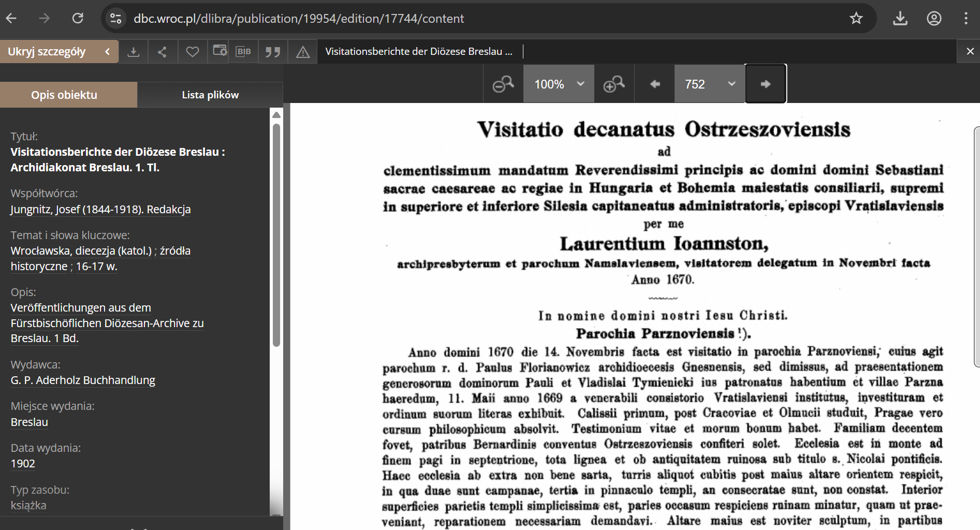This screenshot has height=530, width=980.
Task: Click the download publication icon
Action: tap(134, 52)
